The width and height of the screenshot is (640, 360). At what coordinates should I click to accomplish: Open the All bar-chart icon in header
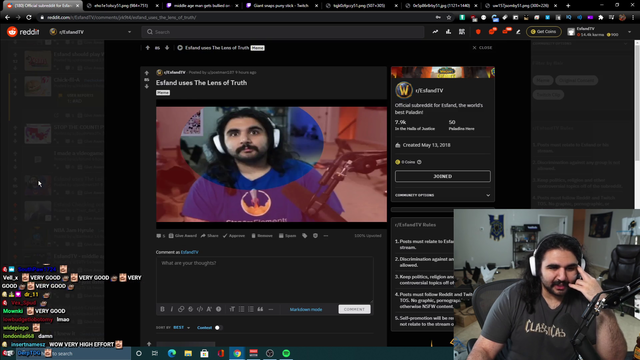point(448,32)
